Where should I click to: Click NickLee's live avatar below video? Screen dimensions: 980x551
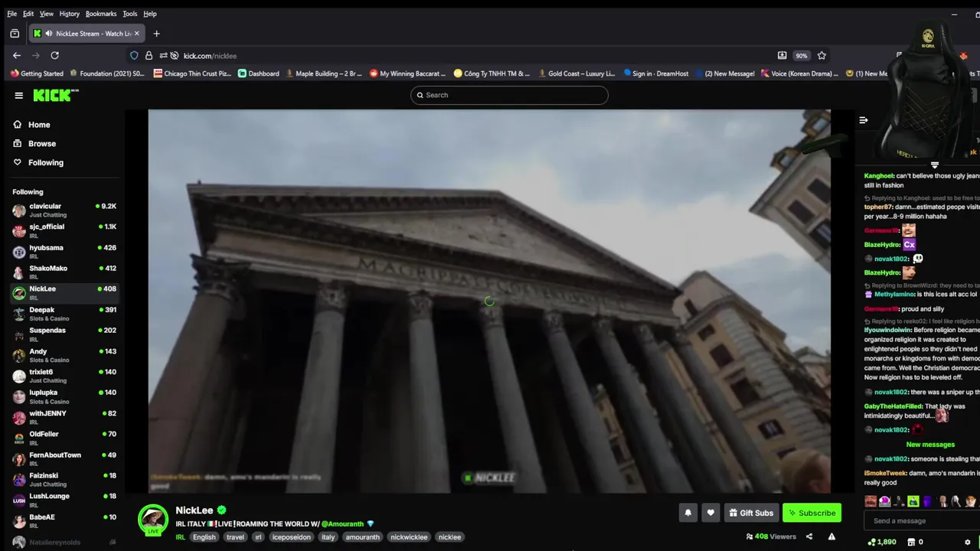tap(153, 520)
